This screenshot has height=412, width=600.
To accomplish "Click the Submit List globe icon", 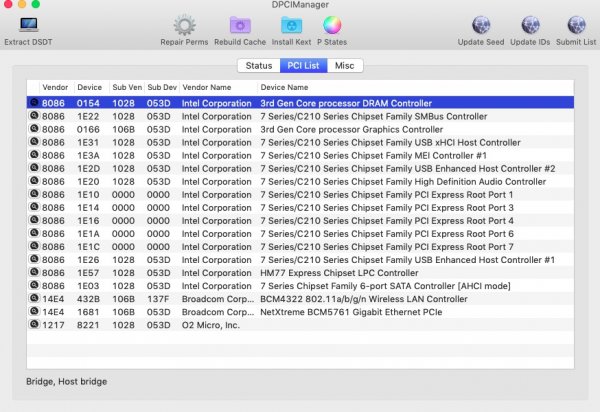I will (576, 25).
